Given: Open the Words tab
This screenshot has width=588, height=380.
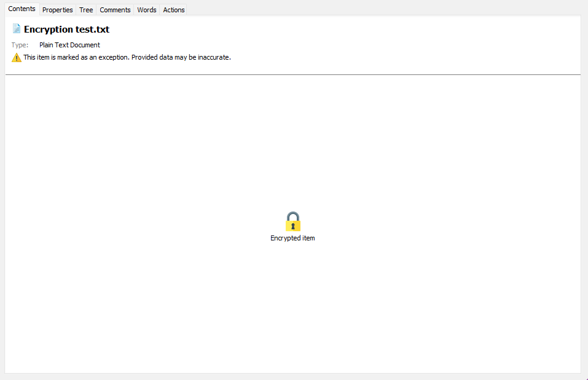Looking at the screenshot, I should click(x=147, y=10).
